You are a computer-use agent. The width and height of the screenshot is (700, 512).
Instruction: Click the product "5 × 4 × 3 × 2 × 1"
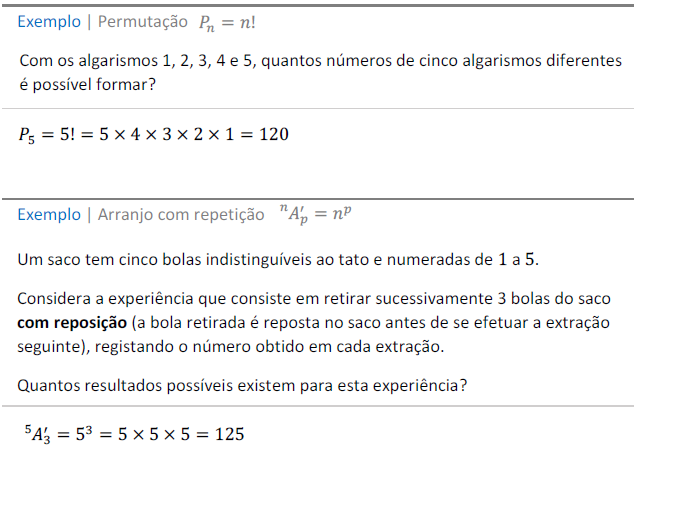[170, 134]
